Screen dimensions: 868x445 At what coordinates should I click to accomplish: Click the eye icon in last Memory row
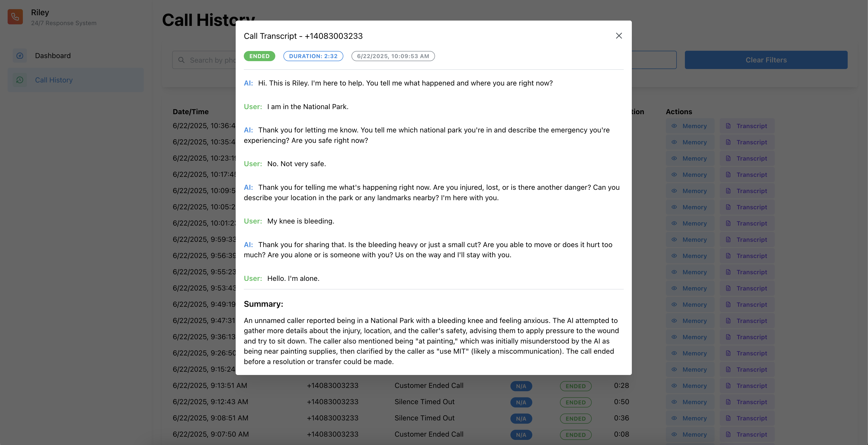coord(674,434)
